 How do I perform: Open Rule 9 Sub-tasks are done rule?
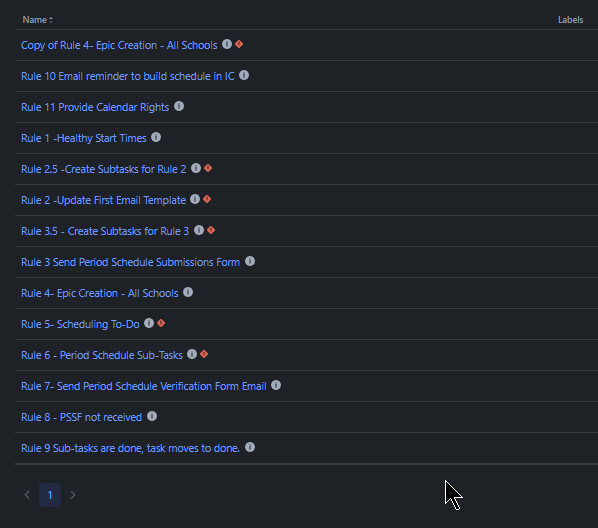130,448
